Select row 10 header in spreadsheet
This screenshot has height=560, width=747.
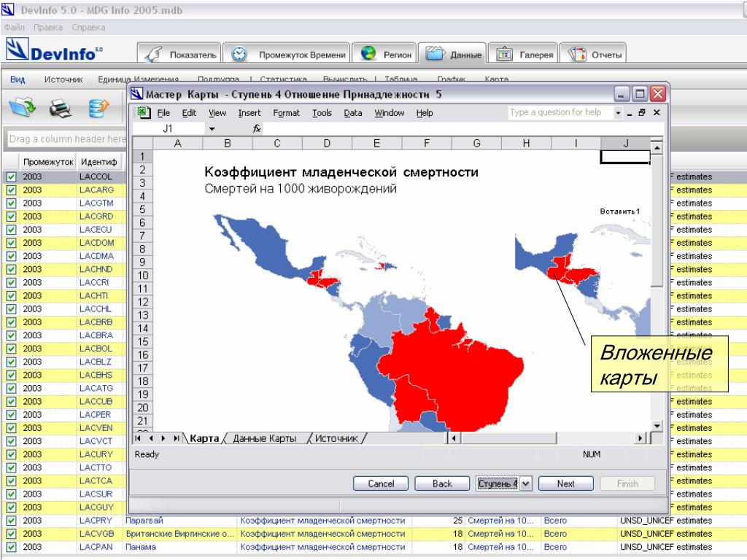pyautogui.click(x=142, y=276)
